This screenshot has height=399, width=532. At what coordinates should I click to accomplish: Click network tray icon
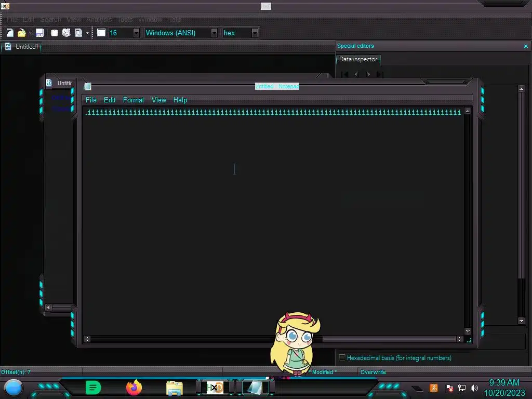[462, 388]
